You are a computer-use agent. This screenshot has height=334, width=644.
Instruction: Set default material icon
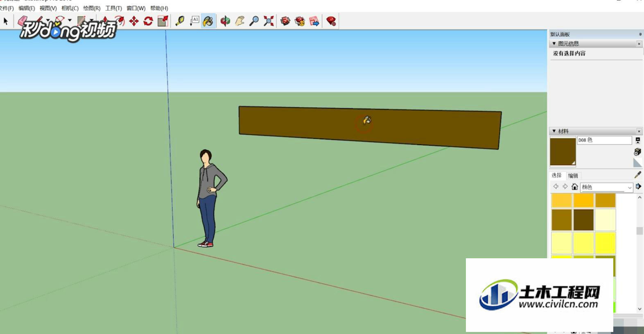click(x=637, y=163)
